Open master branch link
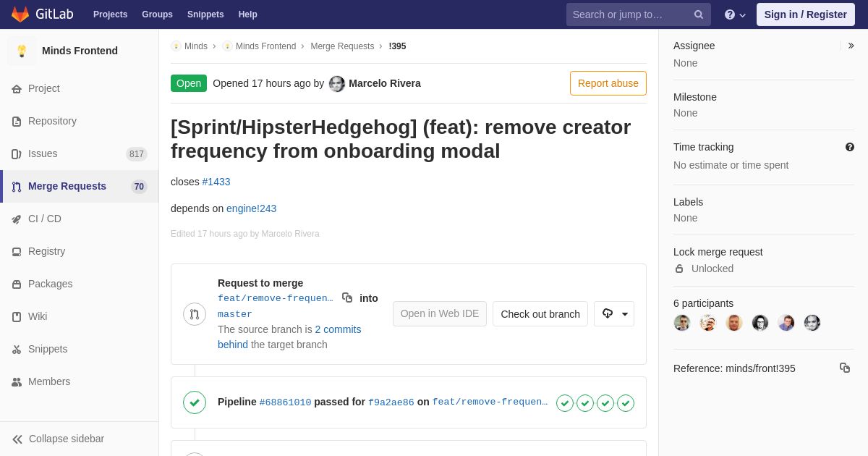The height and width of the screenshot is (456, 868). (x=235, y=314)
